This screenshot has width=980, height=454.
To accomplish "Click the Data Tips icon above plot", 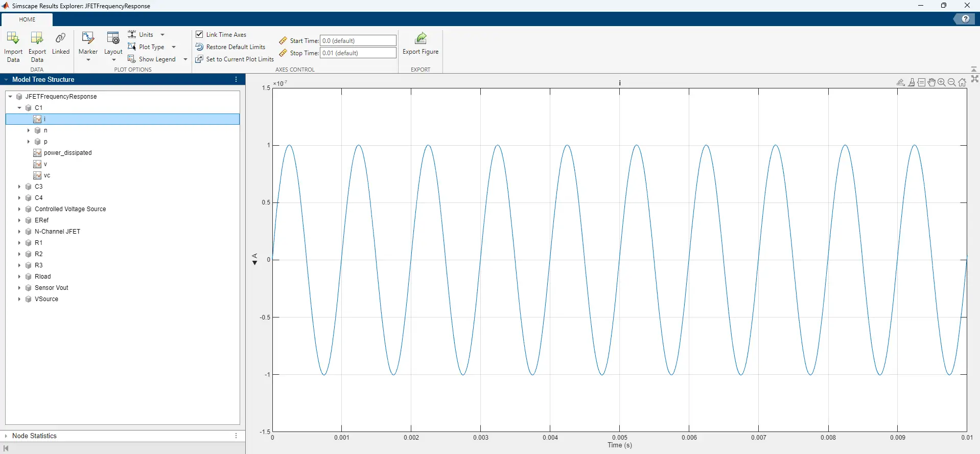I will [921, 82].
